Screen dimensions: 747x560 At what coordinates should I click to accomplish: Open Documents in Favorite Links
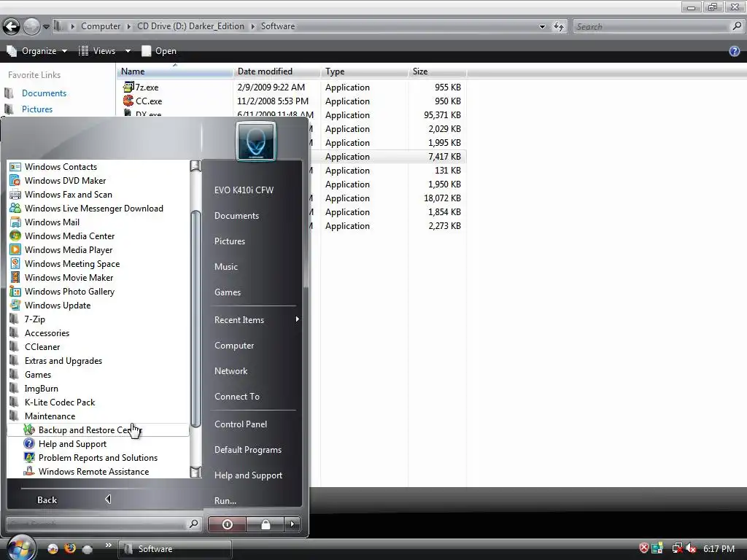[x=44, y=93]
